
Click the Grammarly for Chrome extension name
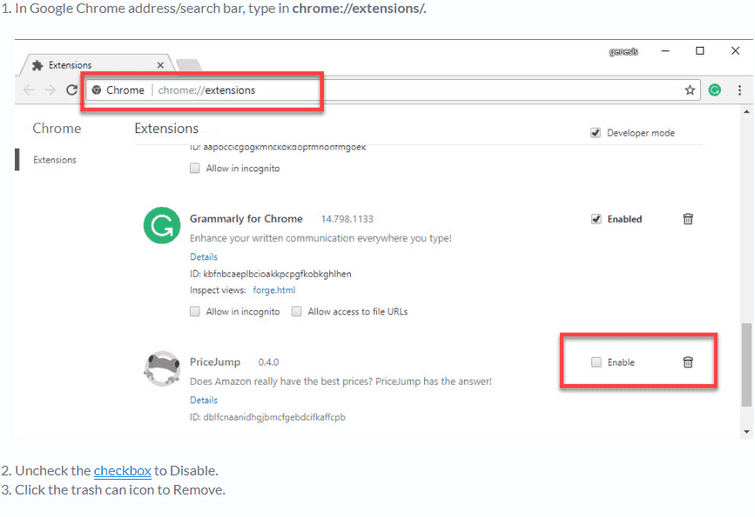coord(246,219)
